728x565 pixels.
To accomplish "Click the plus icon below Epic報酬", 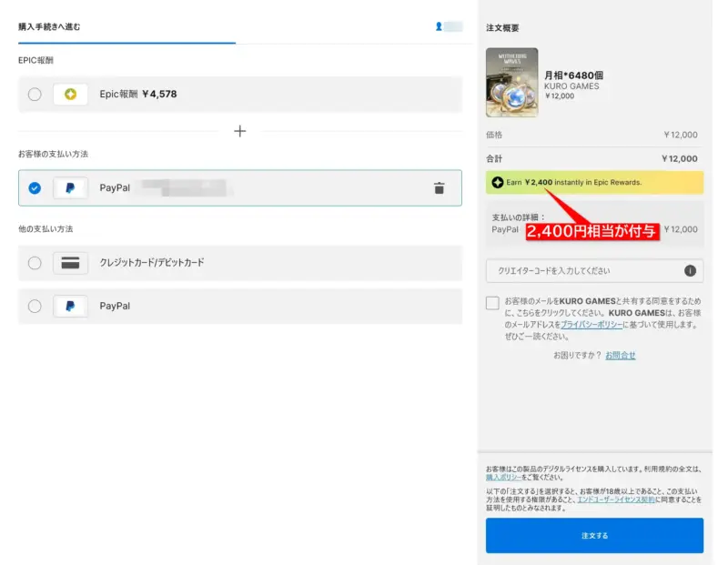I will click(x=239, y=131).
